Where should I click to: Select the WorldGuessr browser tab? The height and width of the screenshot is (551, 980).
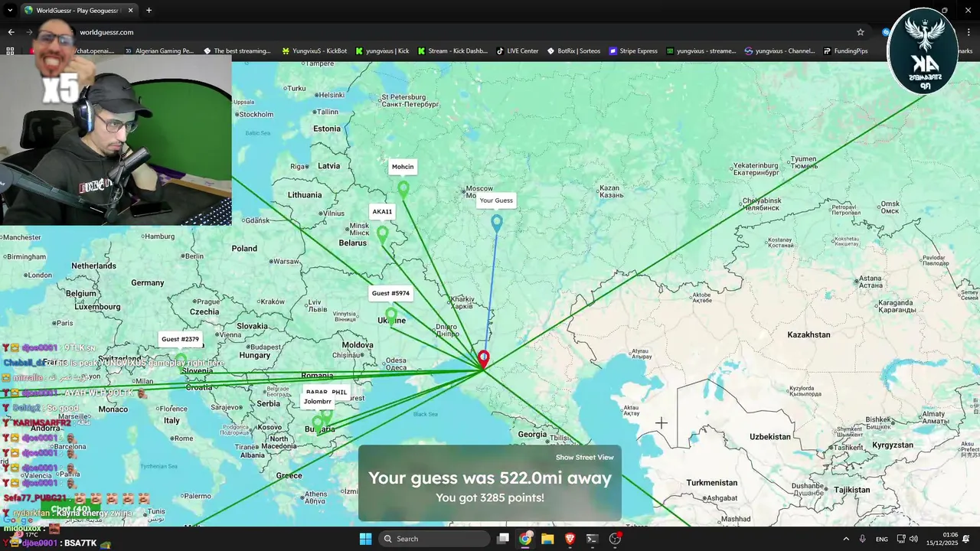tap(79, 10)
